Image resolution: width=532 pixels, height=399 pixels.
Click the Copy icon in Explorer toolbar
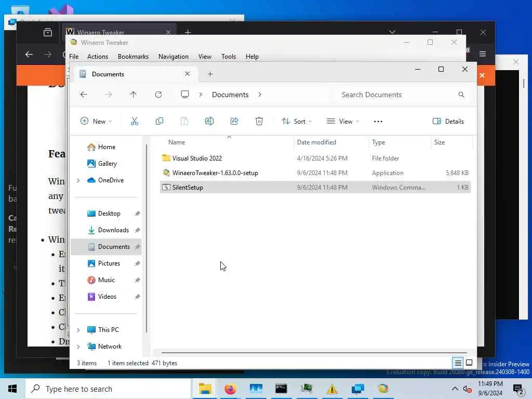159,121
